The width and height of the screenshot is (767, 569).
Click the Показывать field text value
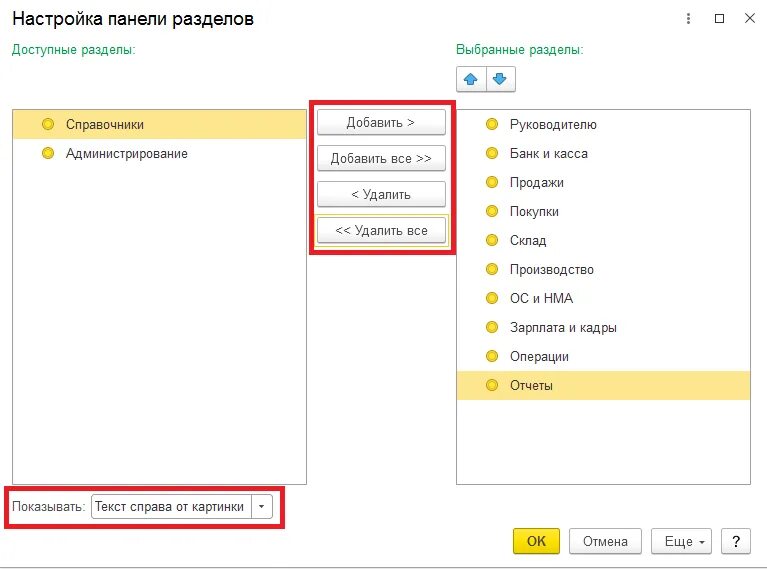pyautogui.click(x=169, y=506)
